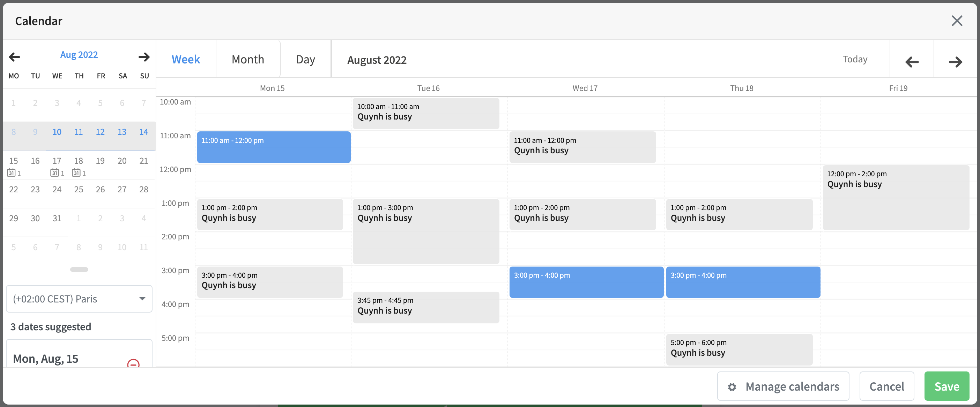Save the calendar changes

click(x=946, y=386)
